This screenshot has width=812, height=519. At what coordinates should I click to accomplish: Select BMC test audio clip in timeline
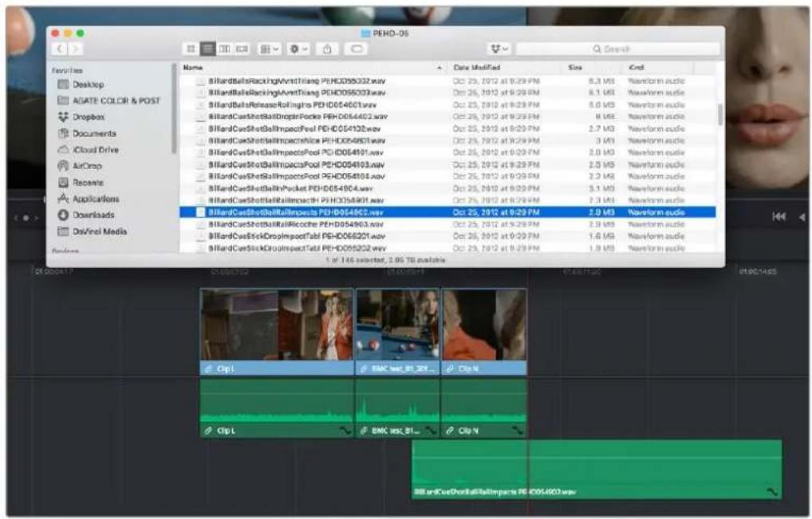tap(398, 408)
